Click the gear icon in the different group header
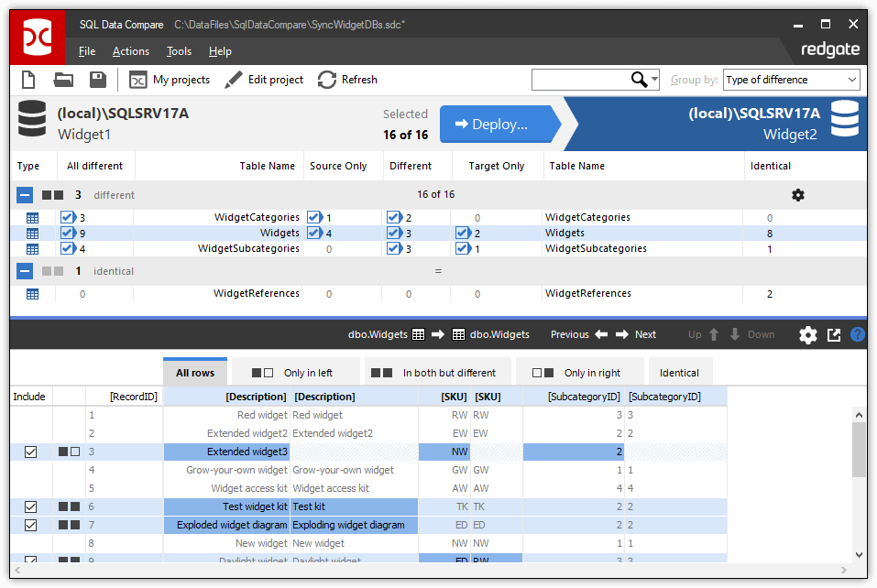This screenshot has height=588, width=877. (x=797, y=195)
